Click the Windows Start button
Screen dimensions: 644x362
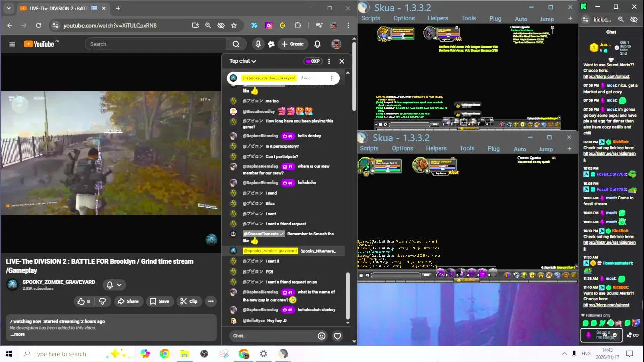(8, 354)
